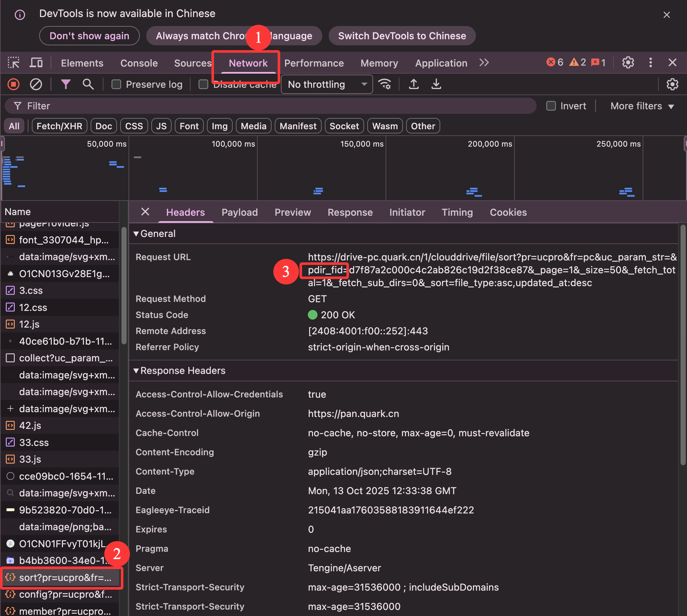Image resolution: width=687 pixels, height=616 pixels.
Task: Click Switch DevTools to Chinese button
Action: click(x=402, y=36)
